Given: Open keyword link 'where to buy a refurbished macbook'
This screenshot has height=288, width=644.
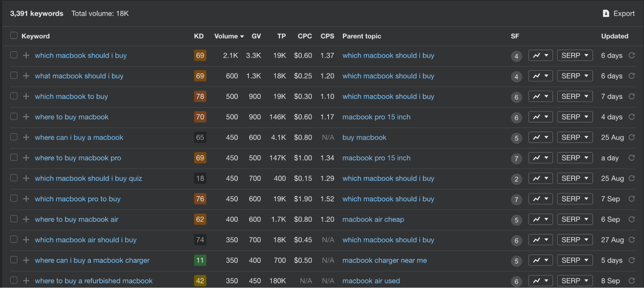Looking at the screenshot, I should point(94,281).
